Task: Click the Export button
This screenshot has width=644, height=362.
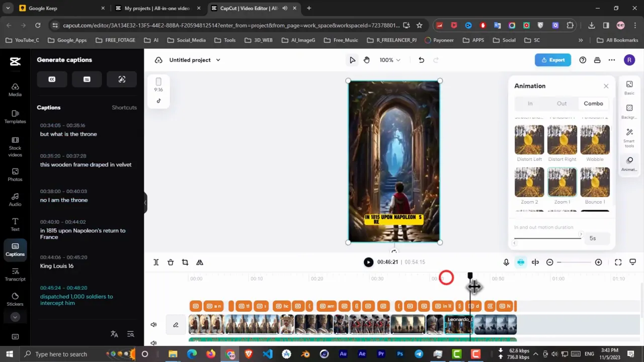Action: 553,60
